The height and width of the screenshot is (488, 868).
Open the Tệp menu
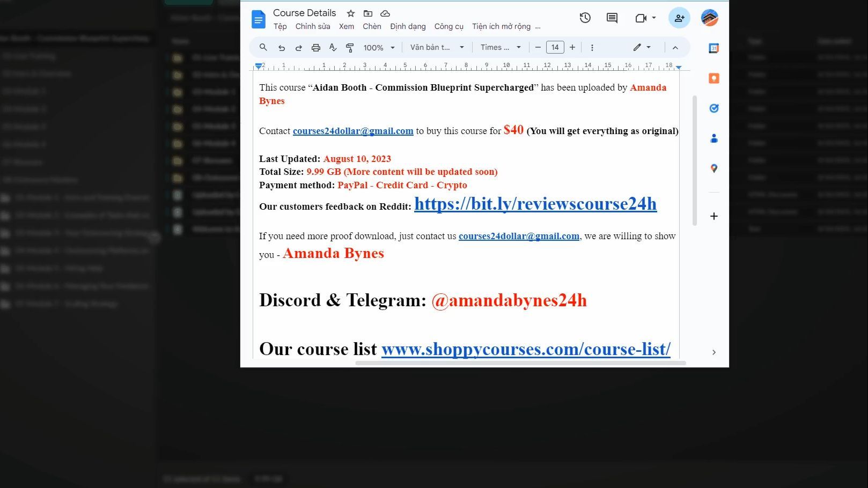[280, 26]
